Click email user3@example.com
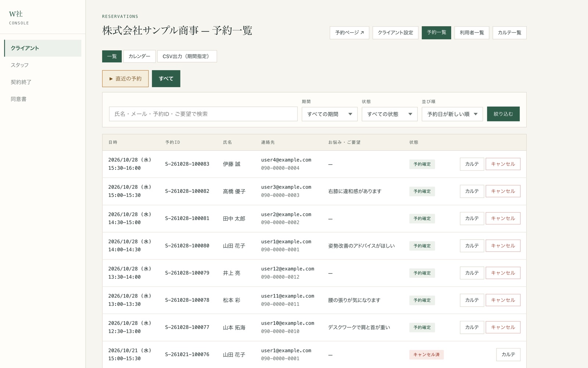Screen dimensions: 588x368 pos(286,187)
